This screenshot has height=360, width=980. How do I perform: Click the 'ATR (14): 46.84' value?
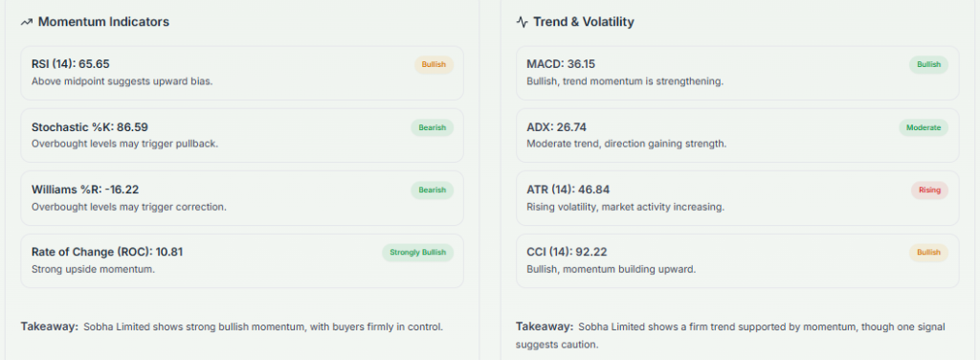tap(568, 190)
